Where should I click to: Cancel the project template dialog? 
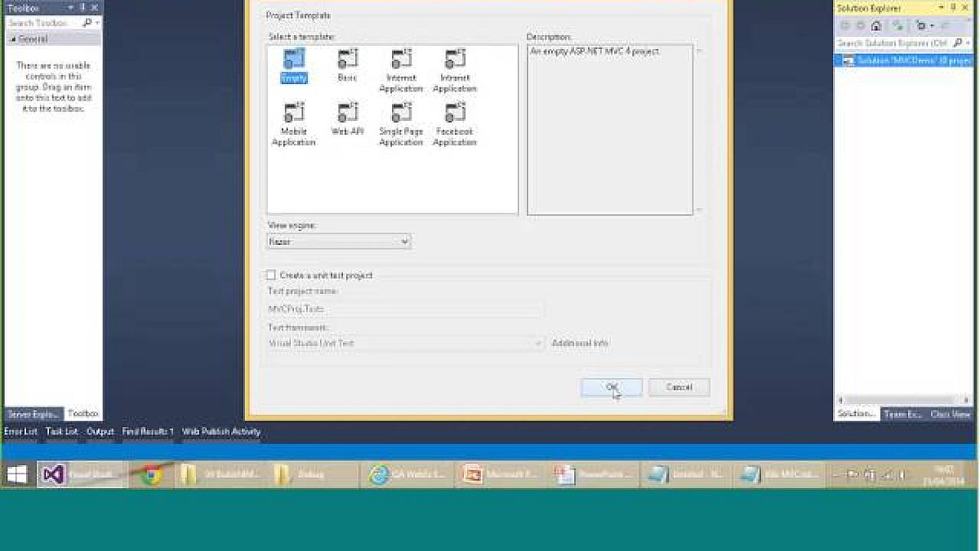[x=679, y=387]
